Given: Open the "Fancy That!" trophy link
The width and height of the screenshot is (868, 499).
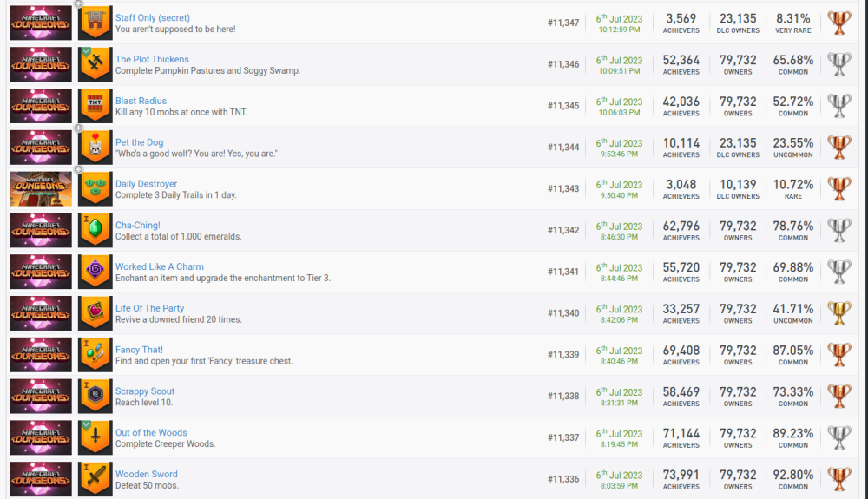Looking at the screenshot, I should click(139, 350).
